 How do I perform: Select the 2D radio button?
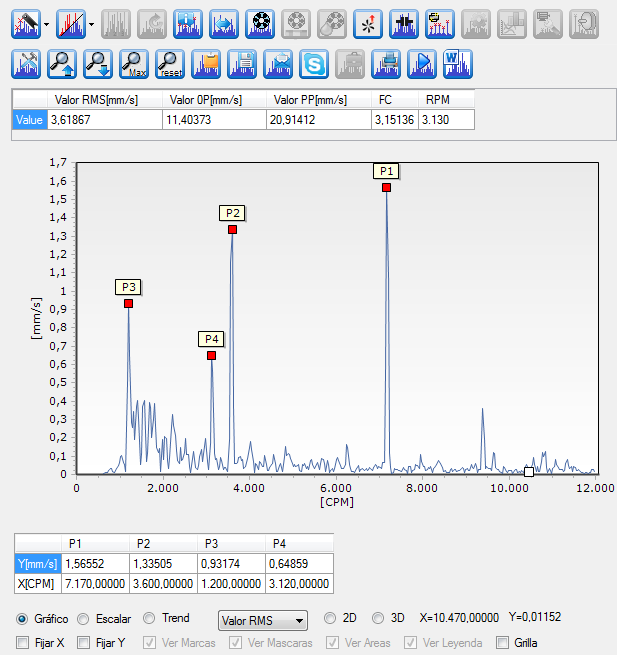(330, 618)
